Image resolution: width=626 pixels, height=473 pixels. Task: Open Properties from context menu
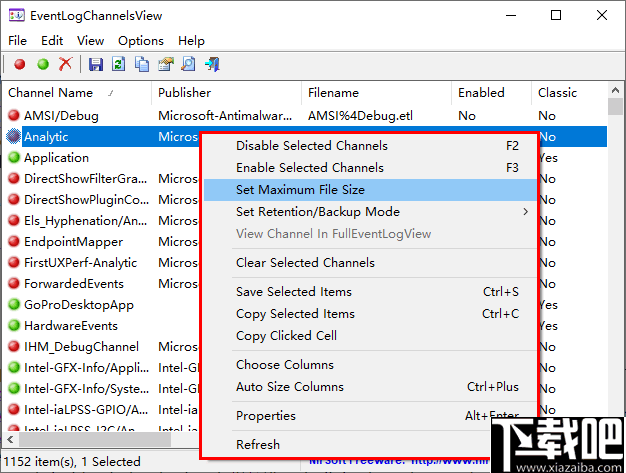click(x=370, y=416)
